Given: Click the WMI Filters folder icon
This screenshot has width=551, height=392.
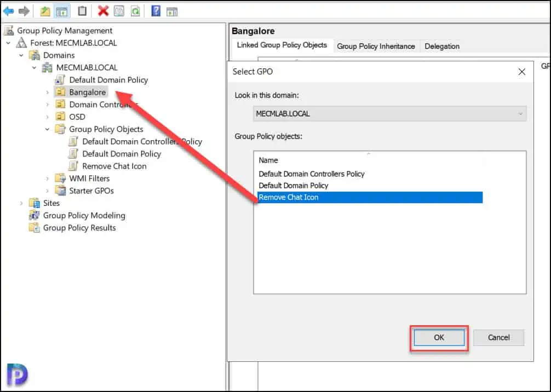Looking at the screenshot, I should (x=60, y=178).
